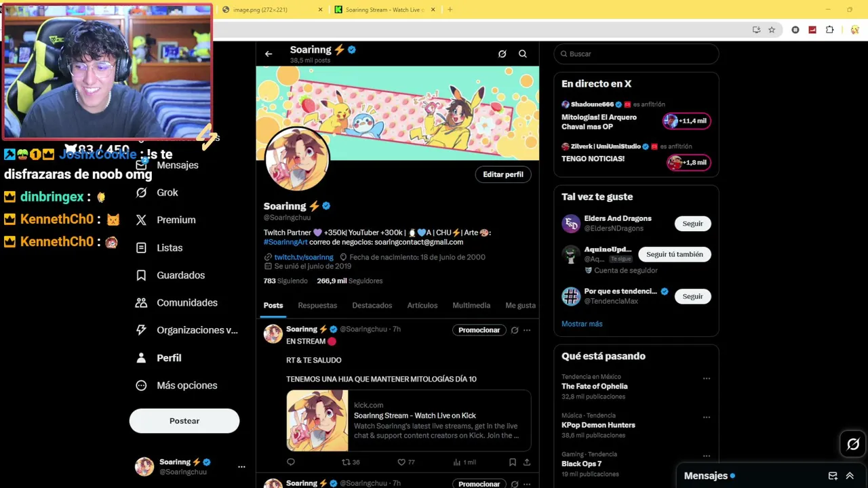This screenshot has height=488, width=868.
Task: Click the bookmark star in address bar
Action: (772, 30)
